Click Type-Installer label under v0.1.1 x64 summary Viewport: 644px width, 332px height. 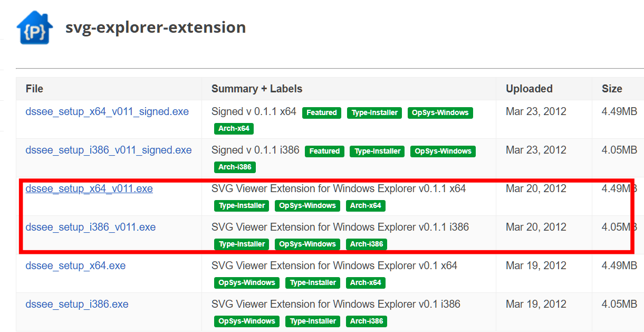coord(242,206)
